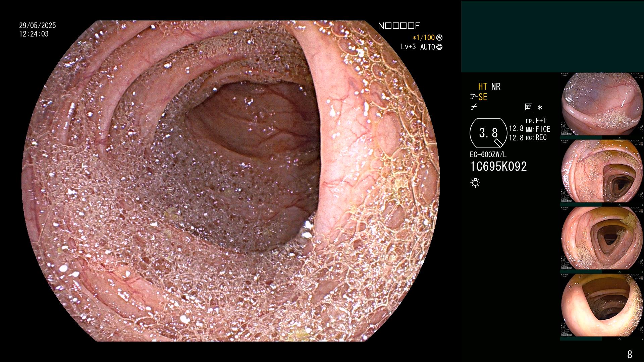
Task: Click the light source lamp icon
Action: [475, 183]
